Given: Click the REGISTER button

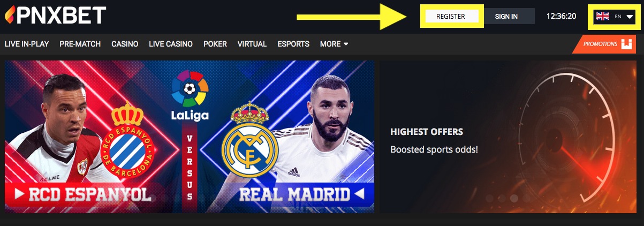Looking at the screenshot, I should tap(451, 17).
